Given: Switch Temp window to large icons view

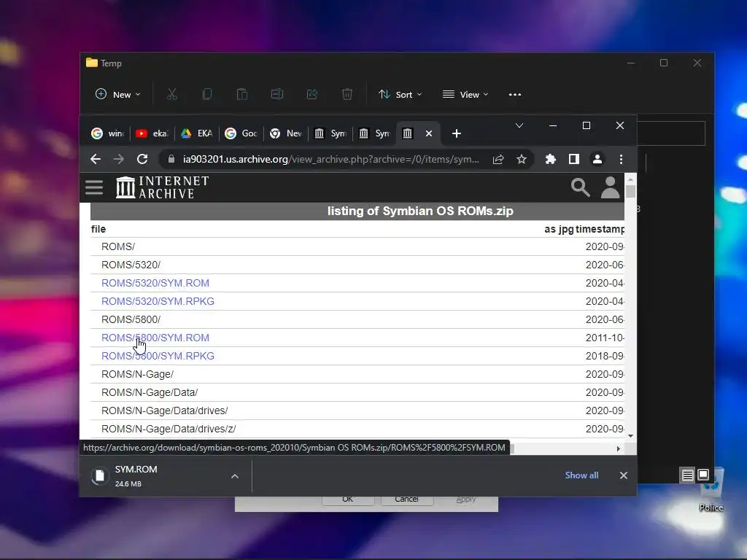Looking at the screenshot, I should point(703,475).
